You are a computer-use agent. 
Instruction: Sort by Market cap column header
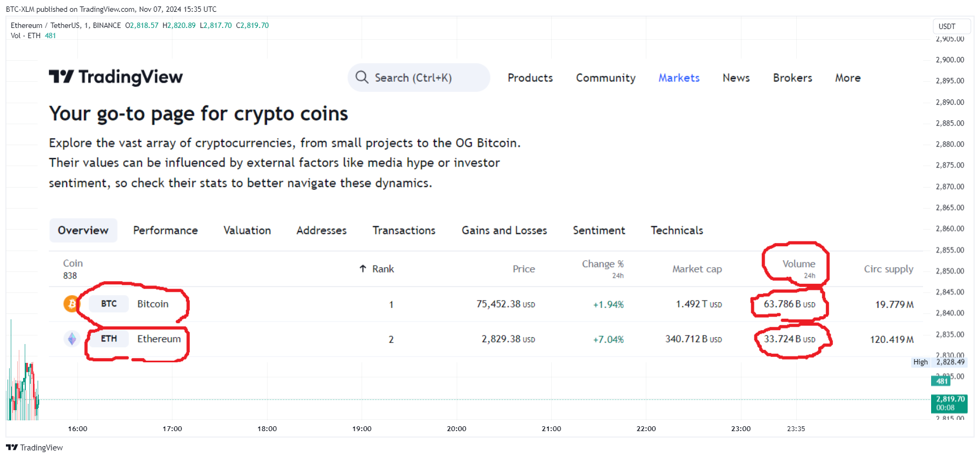tap(697, 269)
